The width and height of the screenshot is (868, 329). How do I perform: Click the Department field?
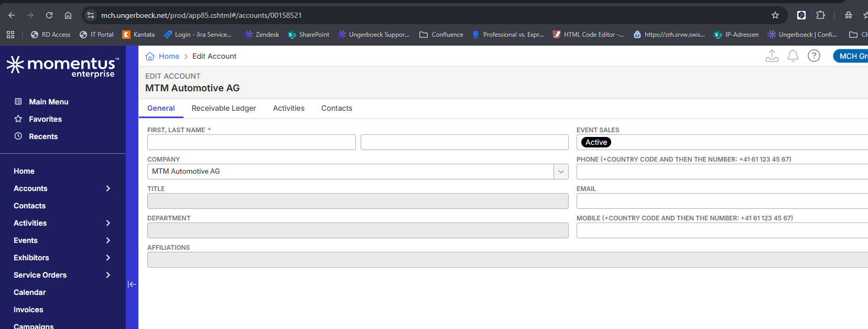[358, 230]
